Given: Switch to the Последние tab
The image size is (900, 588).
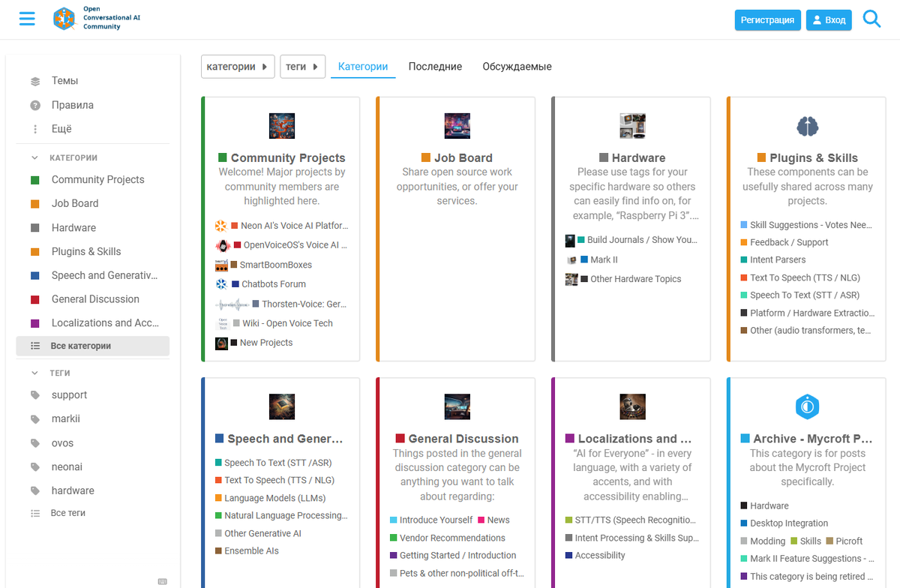Looking at the screenshot, I should point(435,67).
